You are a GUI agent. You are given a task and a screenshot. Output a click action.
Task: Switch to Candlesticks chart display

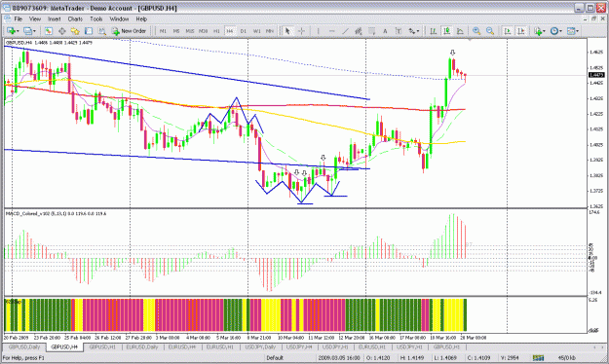coord(446,31)
